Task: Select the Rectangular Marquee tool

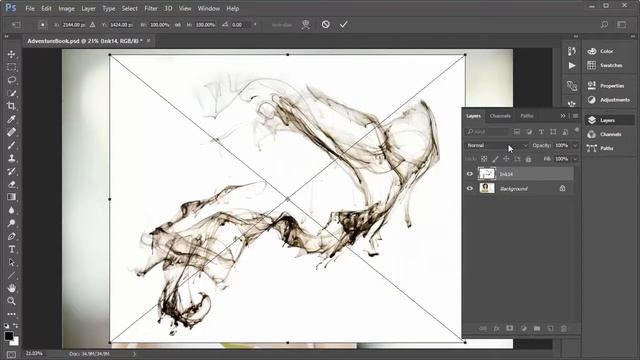Action: (x=11, y=67)
